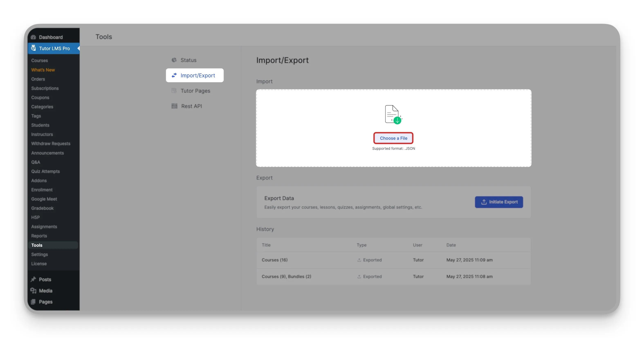Click Exported icon for Courses (9), Bundles (2)
The height and width of the screenshot is (338, 644).
pos(359,276)
